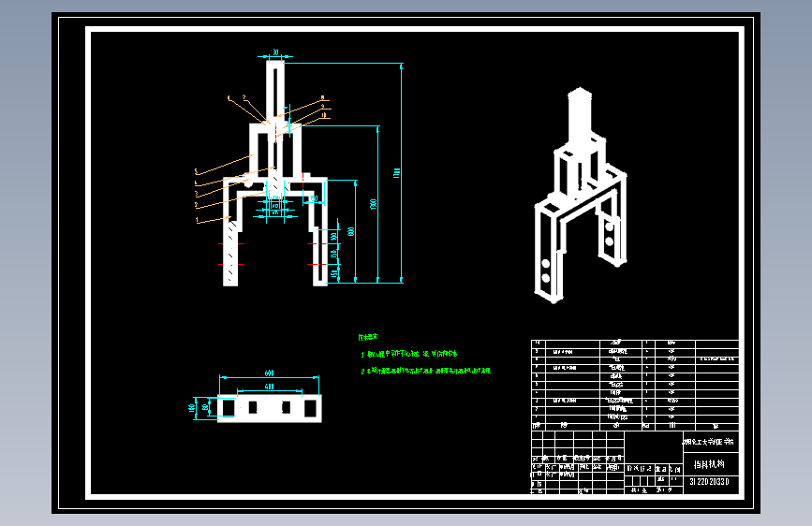Click the drawing number 31 220 20330
This screenshot has width=812, height=526.
click(709, 481)
